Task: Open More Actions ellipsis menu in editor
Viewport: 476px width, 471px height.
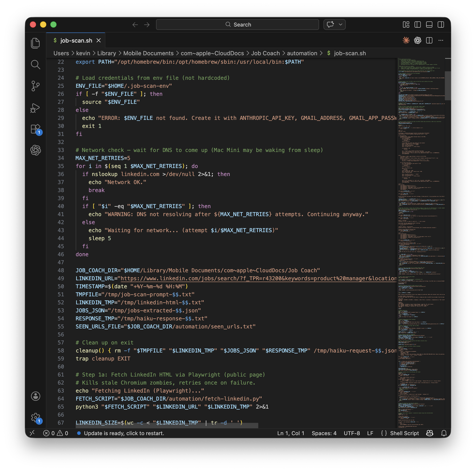Action: tap(441, 41)
